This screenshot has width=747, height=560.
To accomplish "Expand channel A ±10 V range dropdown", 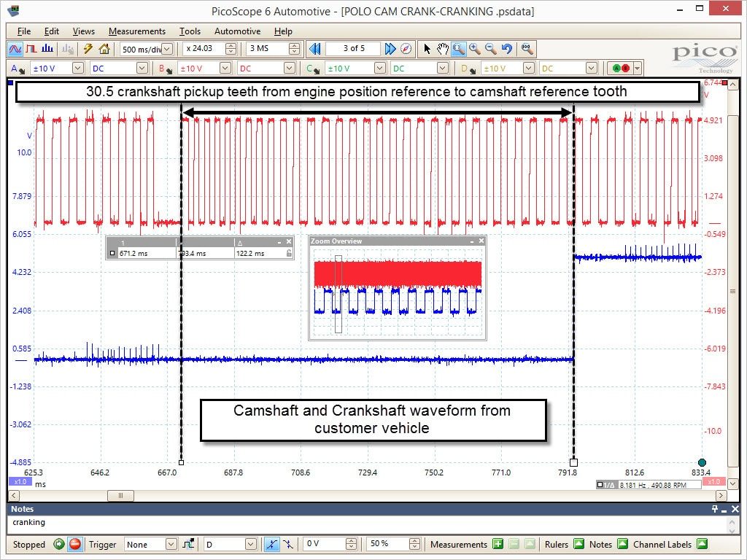I will tap(78, 68).
